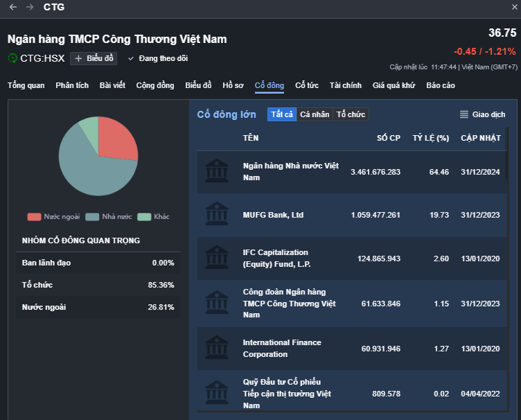
Task: Filter shareholders by Tổ chức
Action: (x=351, y=114)
